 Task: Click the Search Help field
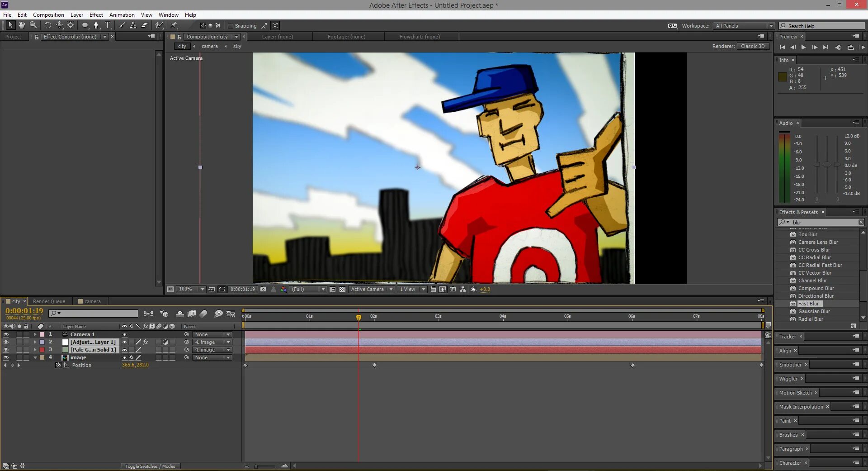[x=821, y=26]
